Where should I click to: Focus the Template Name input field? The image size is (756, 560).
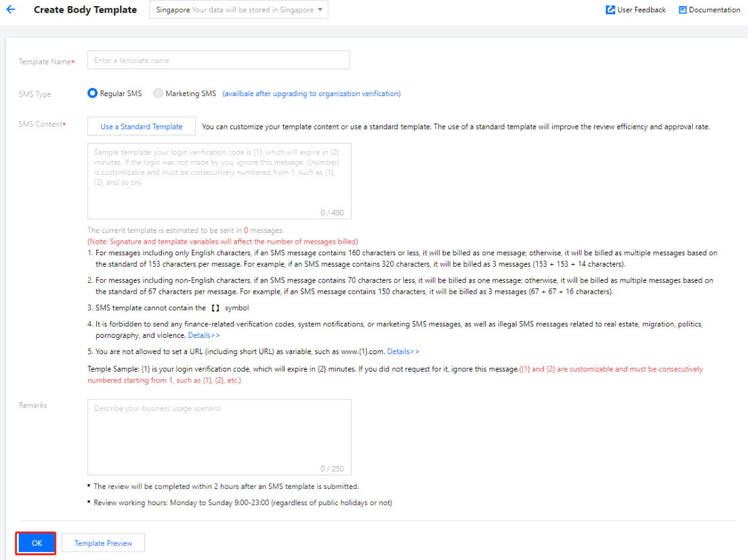218,60
